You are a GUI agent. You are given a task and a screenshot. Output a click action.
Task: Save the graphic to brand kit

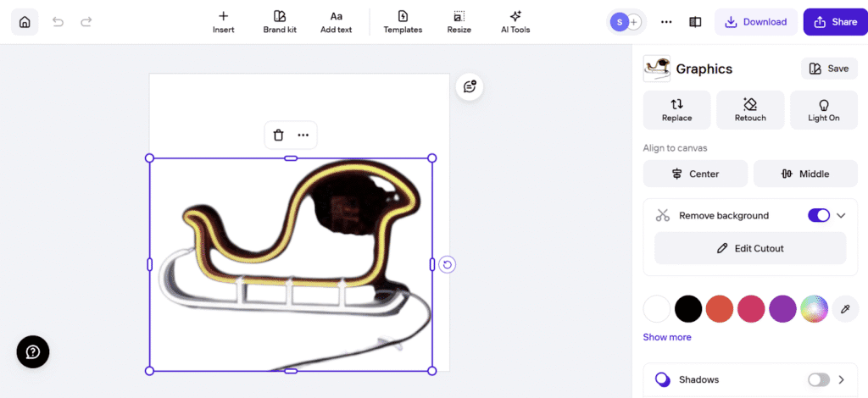pyautogui.click(x=829, y=69)
